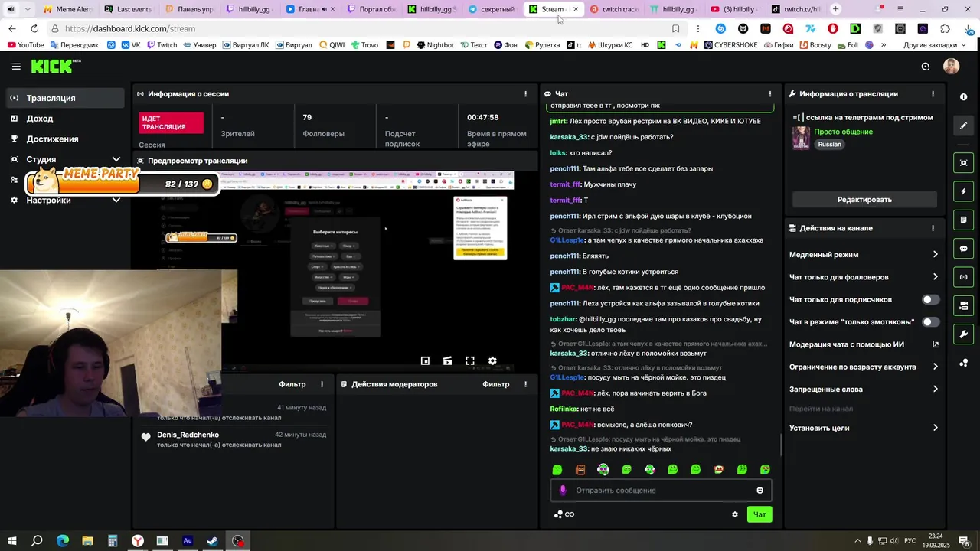Toggle emotes-only chat mode switch

click(929, 322)
